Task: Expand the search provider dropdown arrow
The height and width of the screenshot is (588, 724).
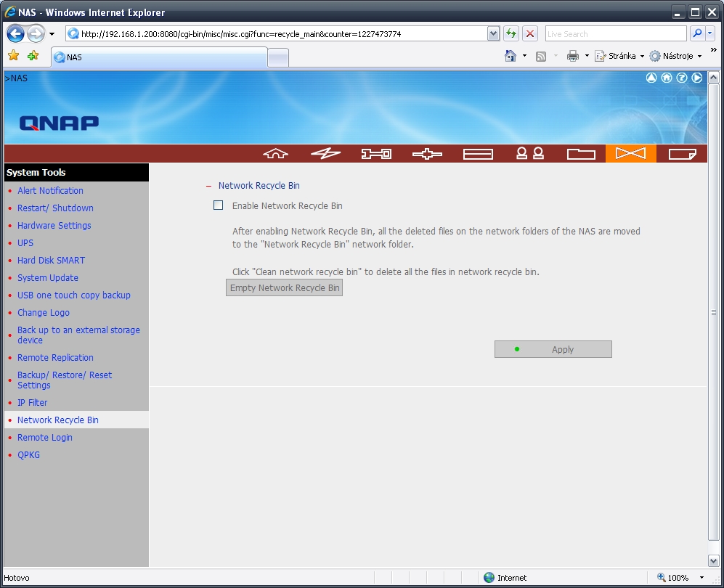Action: 710,33
